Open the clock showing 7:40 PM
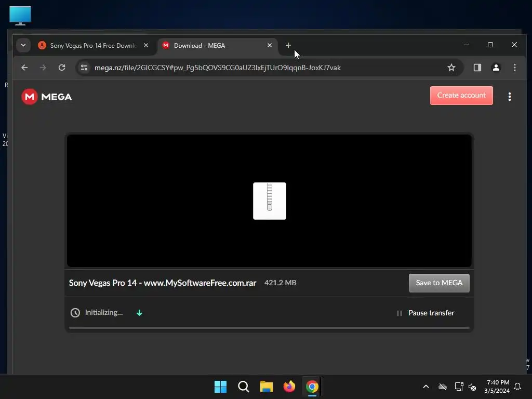The image size is (532, 399). point(497,387)
